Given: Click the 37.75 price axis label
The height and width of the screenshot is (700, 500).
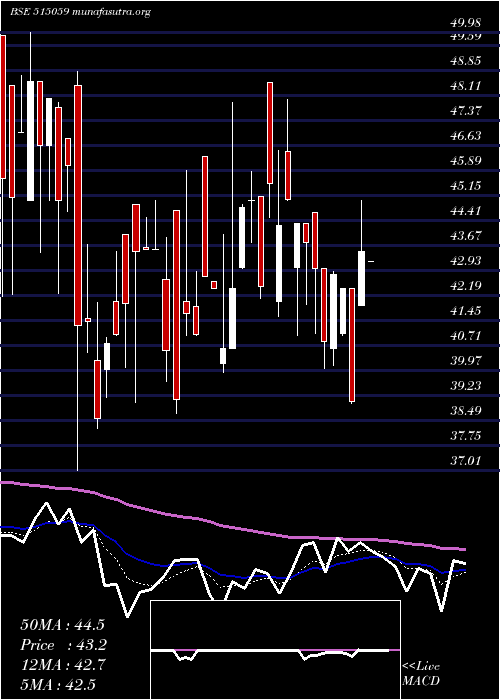Looking at the screenshot, I should (x=467, y=436).
